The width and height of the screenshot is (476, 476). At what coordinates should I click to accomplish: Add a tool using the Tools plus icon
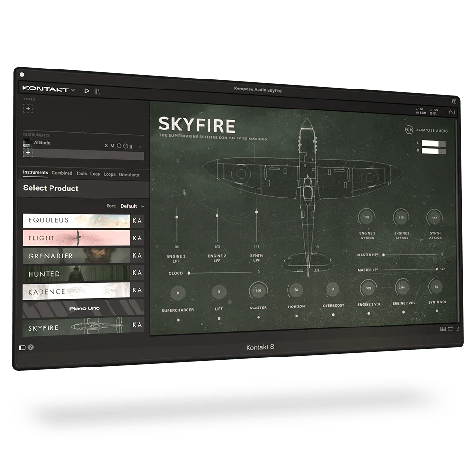coord(28,109)
